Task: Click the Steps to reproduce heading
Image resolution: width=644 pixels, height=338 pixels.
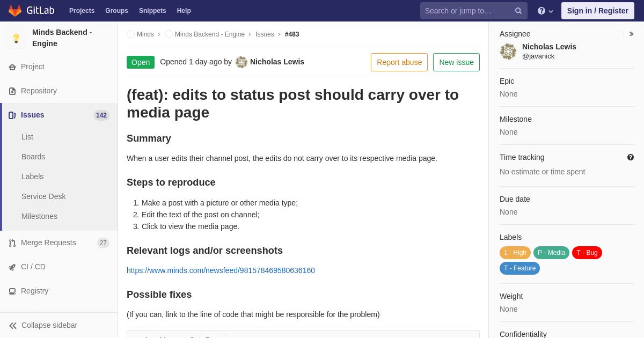Action: (x=171, y=182)
